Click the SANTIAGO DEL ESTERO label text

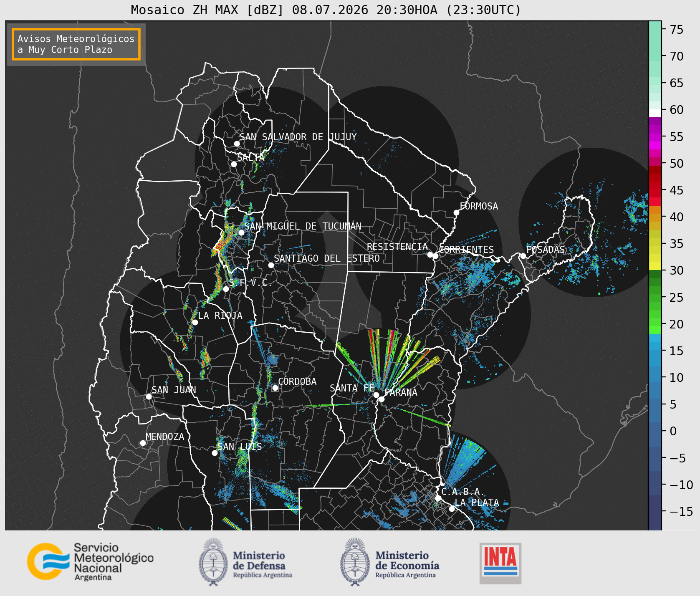click(327, 258)
